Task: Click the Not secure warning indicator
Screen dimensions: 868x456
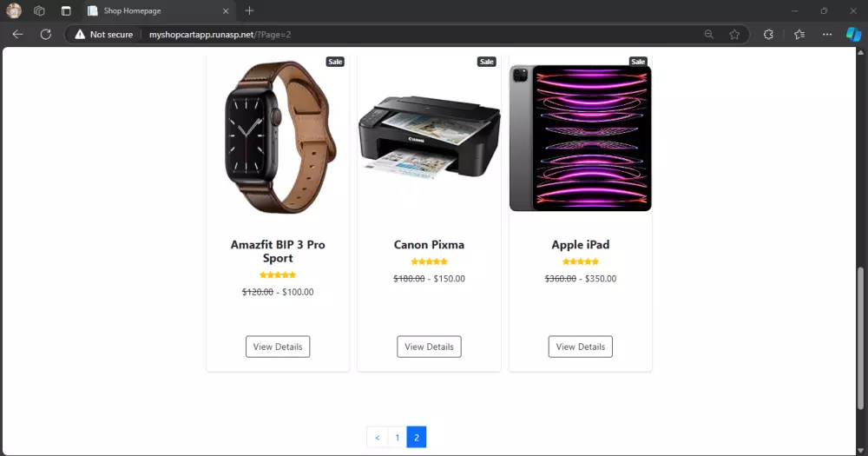Action: click(x=104, y=35)
